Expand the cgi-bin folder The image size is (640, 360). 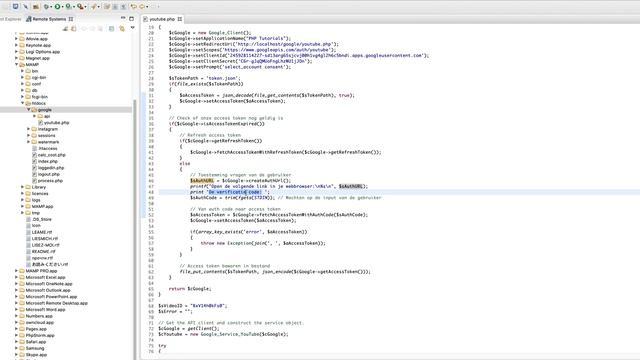tap(22, 78)
